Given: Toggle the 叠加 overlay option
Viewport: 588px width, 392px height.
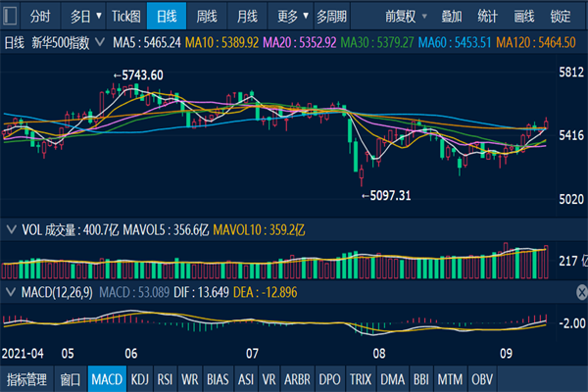Looking at the screenshot, I should pyautogui.click(x=452, y=16).
